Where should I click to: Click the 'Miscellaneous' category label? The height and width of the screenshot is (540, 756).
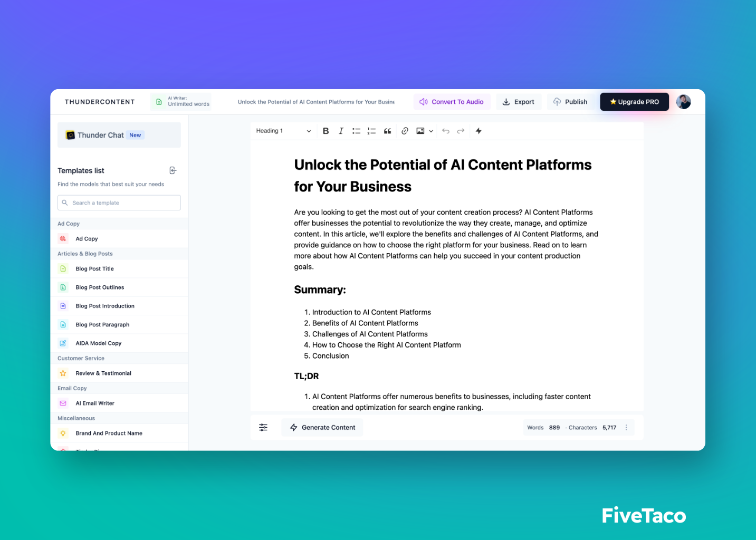(x=76, y=418)
